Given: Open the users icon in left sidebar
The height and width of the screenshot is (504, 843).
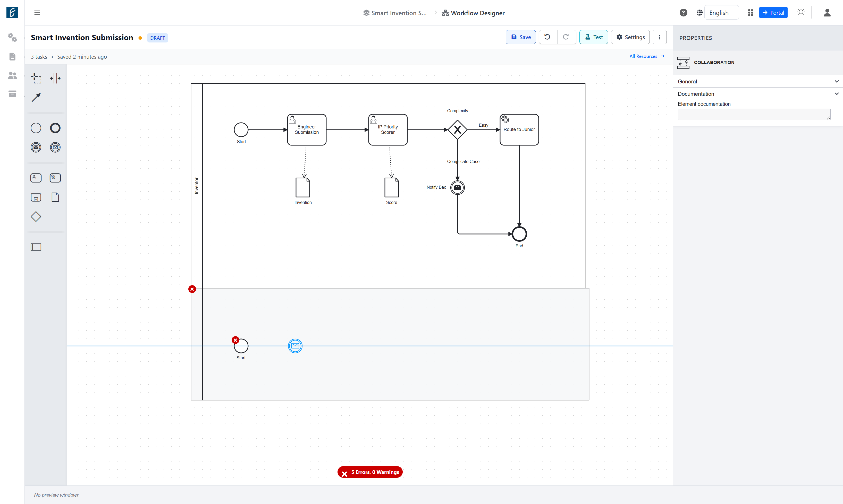Looking at the screenshot, I should tap(12, 75).
